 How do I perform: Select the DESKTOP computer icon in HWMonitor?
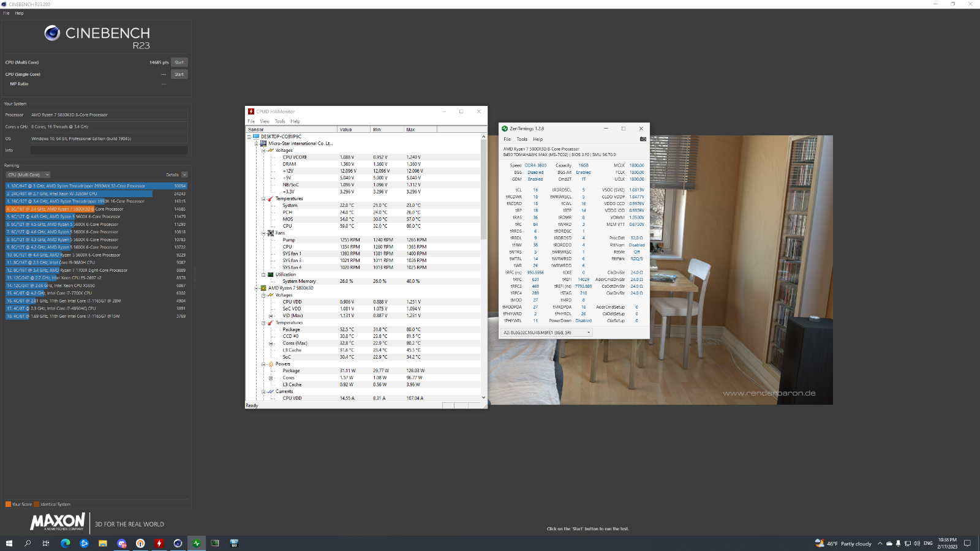point(256,137)
